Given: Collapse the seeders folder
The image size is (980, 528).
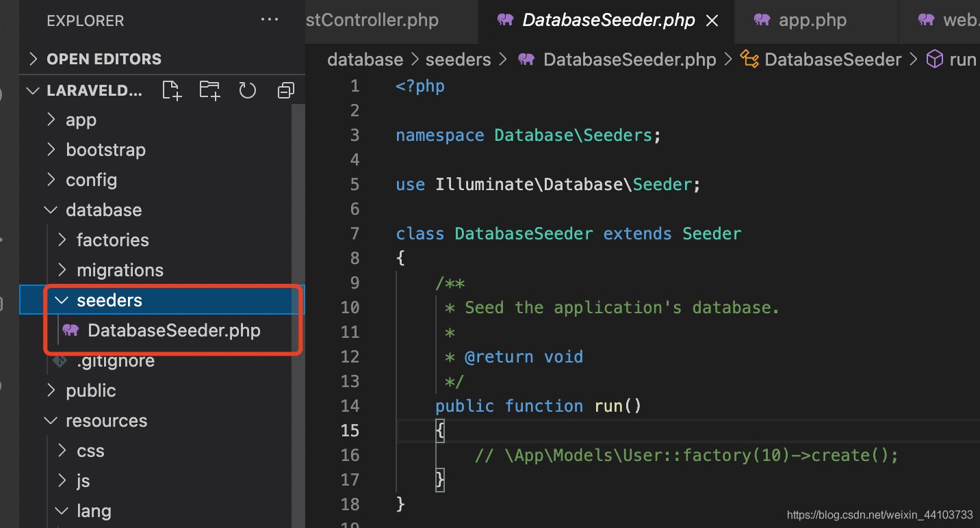Looking at the screenshot, I should 62,300.
